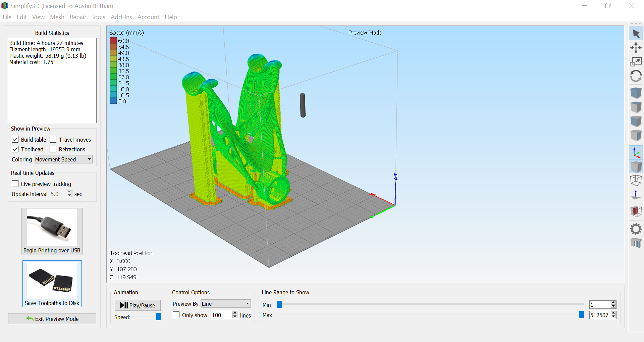Image resolution: width=644 pixels, height=342 pixels.
Task: Switch to side view cube
Action: pos(636,135)
